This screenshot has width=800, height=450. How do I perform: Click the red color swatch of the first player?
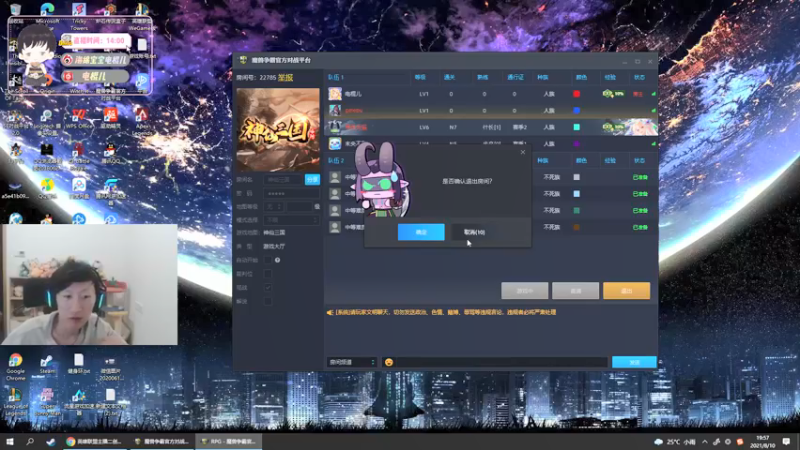pos(577,94)
